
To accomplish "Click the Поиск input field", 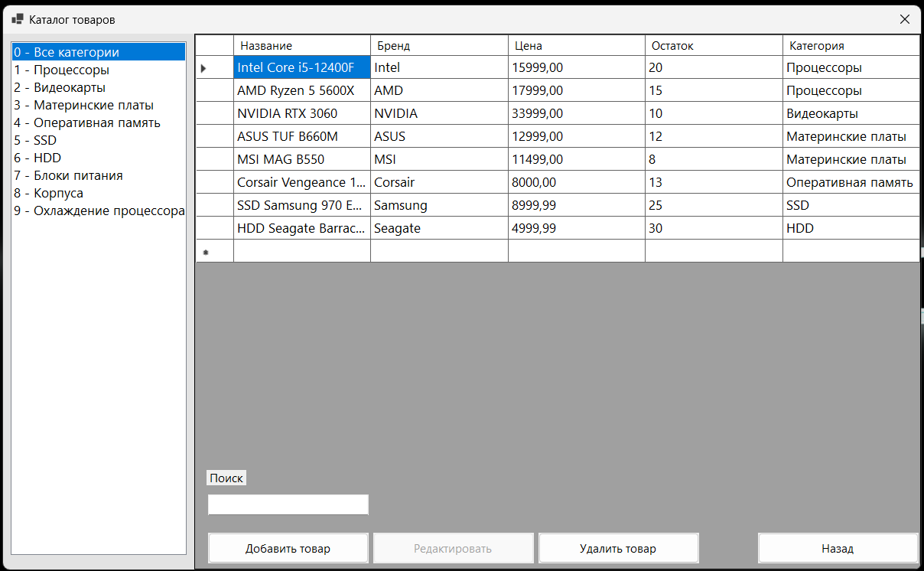I will click(x=288, y=504).
